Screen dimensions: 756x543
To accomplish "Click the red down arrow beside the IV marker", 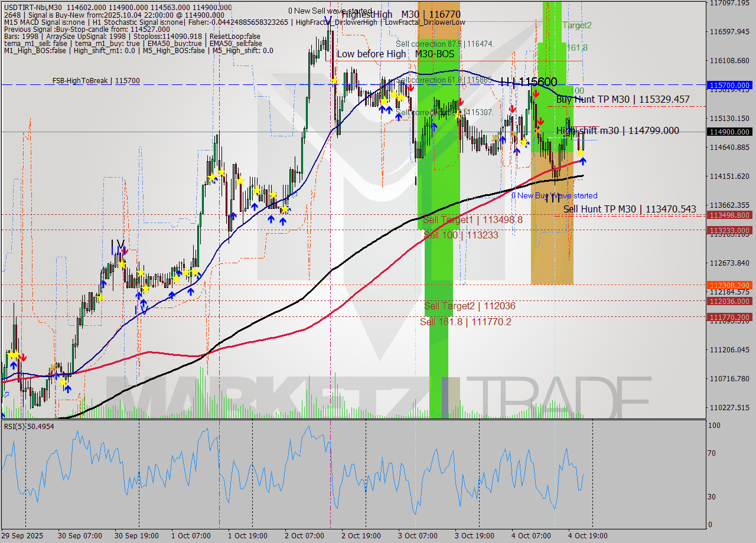I will pyautogui.click(x=125, y=250).
